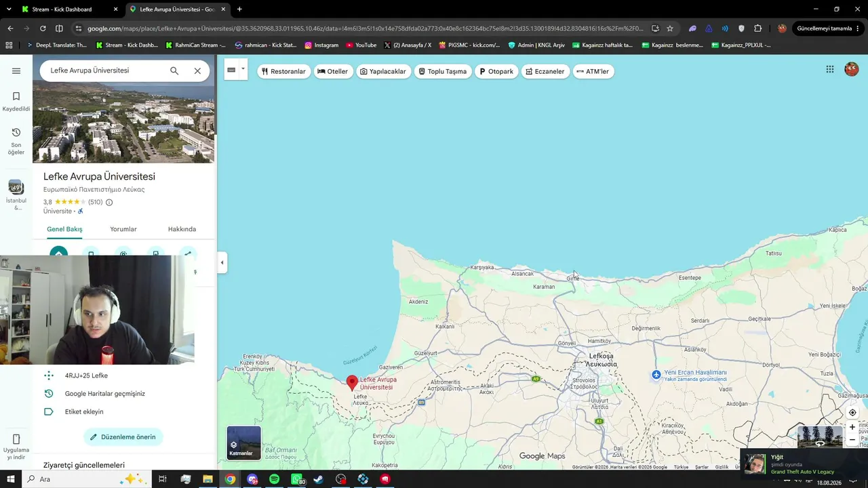The height and width of the screenshot is (488, 868).
Task: Click inside the Maps search box
Action: pos(105,70)
